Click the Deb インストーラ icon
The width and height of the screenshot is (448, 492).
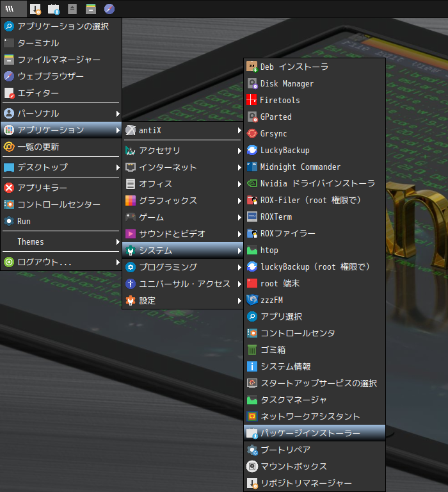252,67
